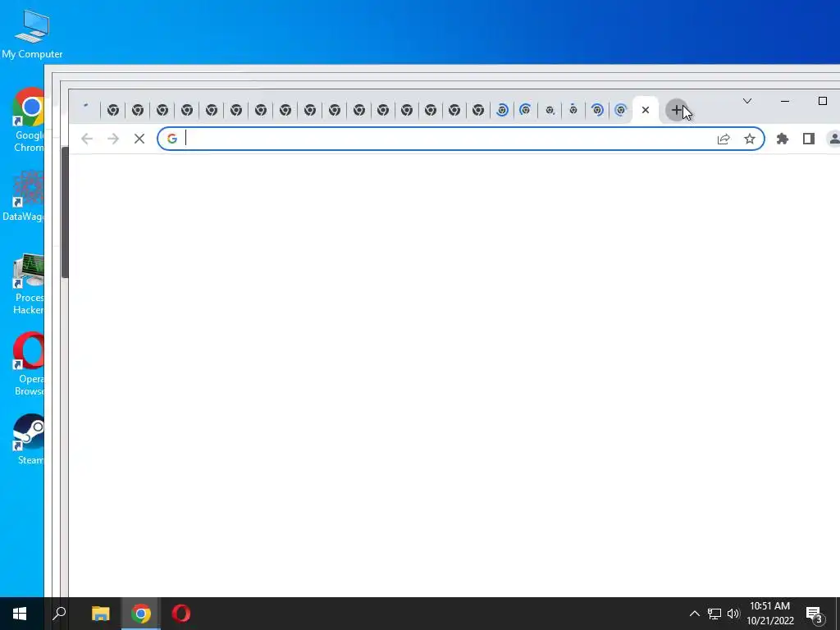This screenshot has width=840, height=630.
Task: Open taskbar search magnifier
Action: click(59, 614)
